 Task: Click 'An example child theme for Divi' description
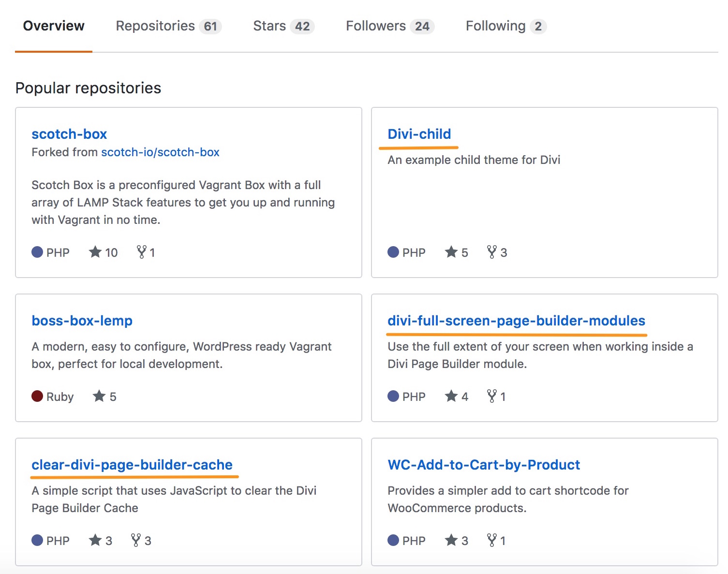(474, 160)
